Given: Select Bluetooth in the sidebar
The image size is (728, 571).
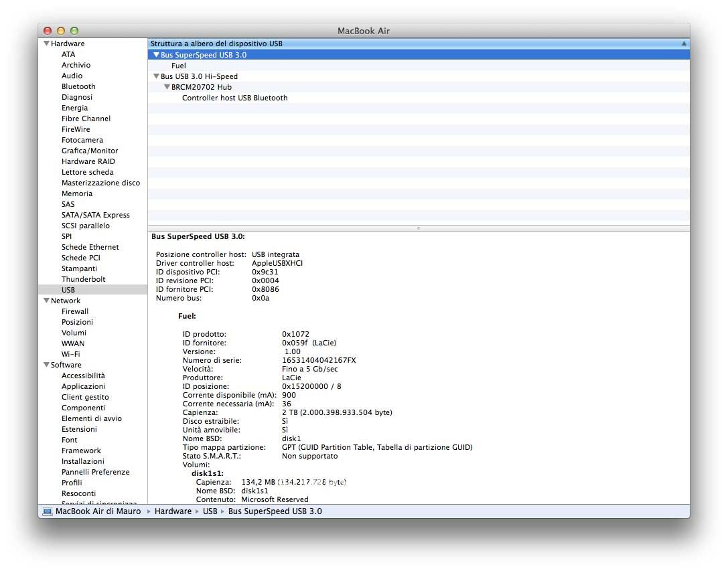Looking at the screenshot, I should coord(78,86).
